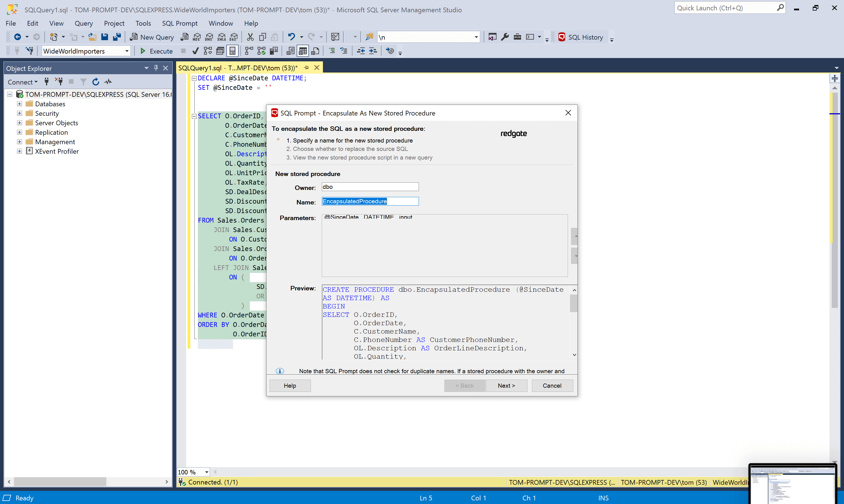Click the Preview pane vertical scrollbar thumb
This screenshot has height=504, width=844.
574,303
